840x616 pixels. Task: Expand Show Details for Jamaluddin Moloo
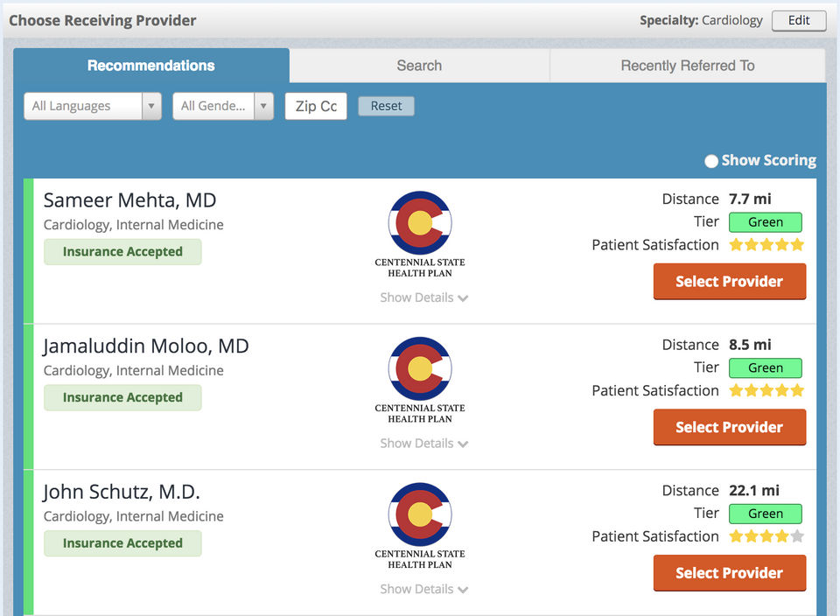423,444
